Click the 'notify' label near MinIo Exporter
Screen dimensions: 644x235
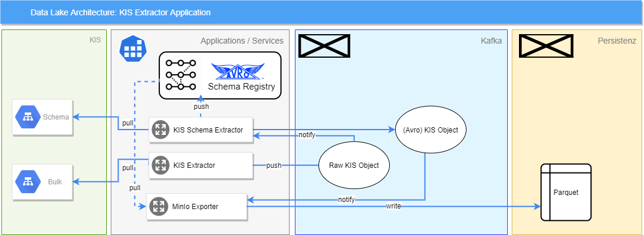click(x=346, y=200)
